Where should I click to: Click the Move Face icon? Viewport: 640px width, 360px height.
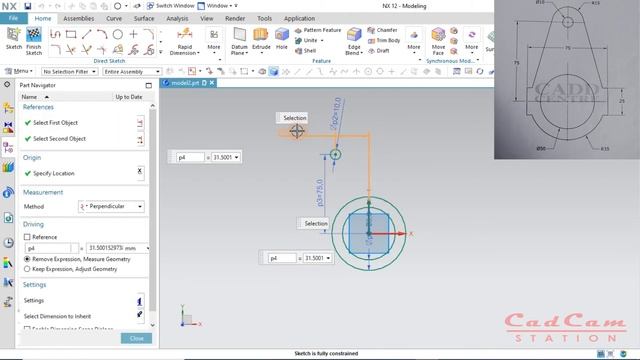438,35
